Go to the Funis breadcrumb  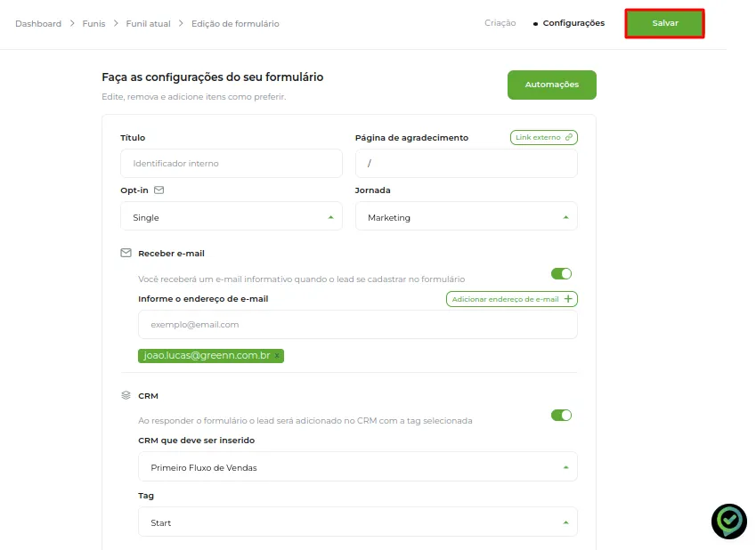93,24
